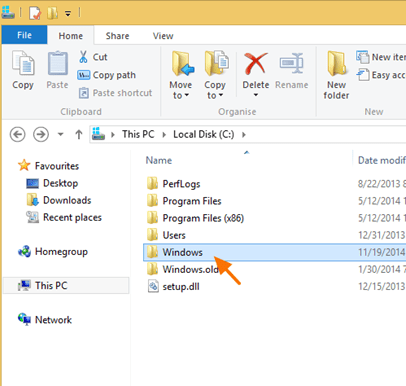Click the 11/19/2014 date for Windows
406x386 pixels.
[382, 252]
